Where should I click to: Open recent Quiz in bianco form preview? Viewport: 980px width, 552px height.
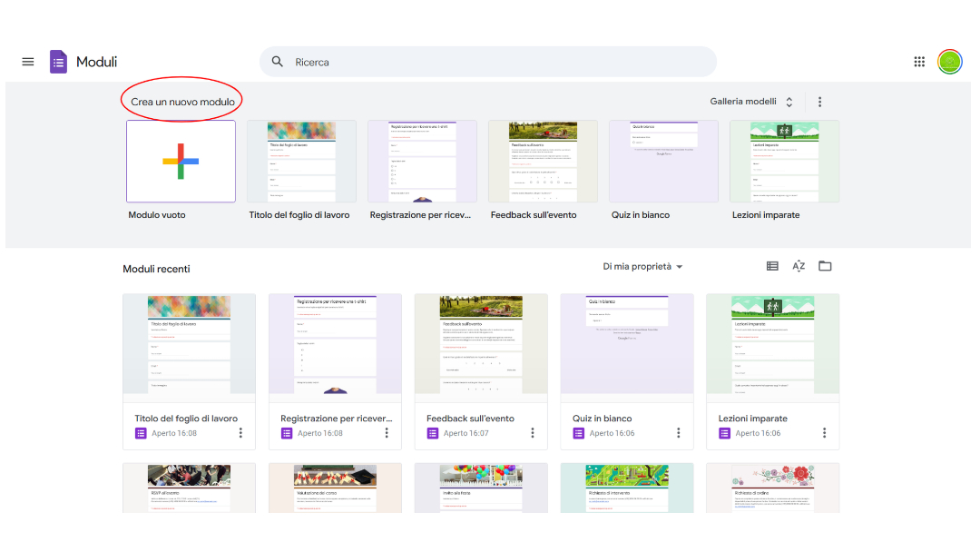[627, 344]
